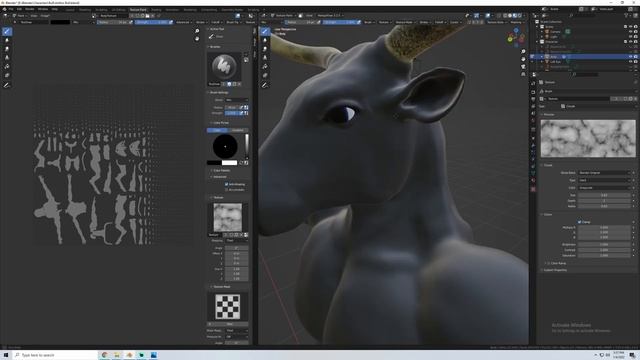Viewport: 640px width, 360px height.
Task: Switch perspective/orthographic grid icon in viewport
Action: tap(523, 74)
